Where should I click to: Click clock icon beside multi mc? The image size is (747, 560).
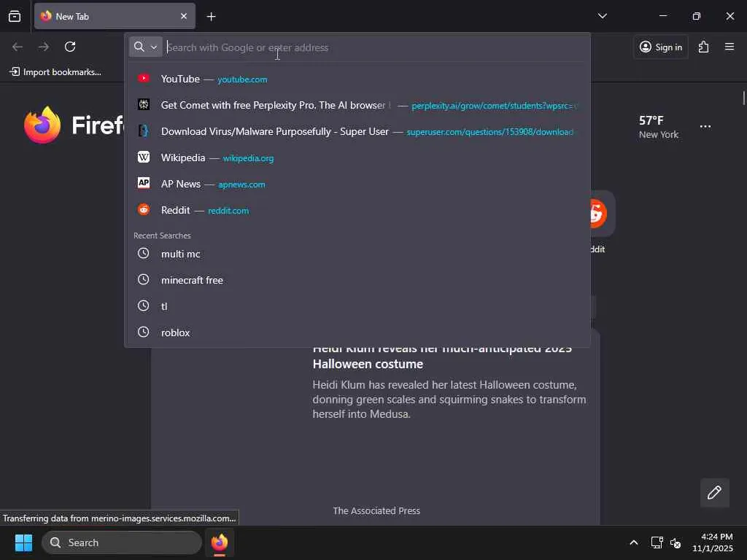click(144, 253)
